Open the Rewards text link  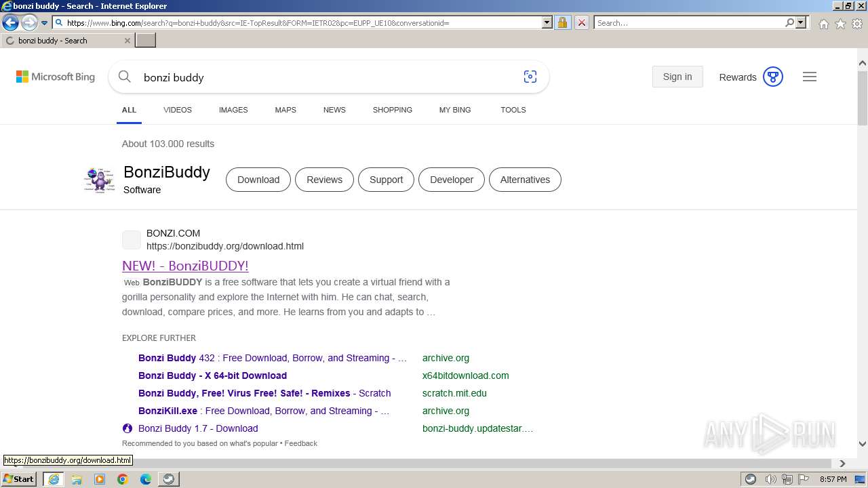(x=738, y=77)
